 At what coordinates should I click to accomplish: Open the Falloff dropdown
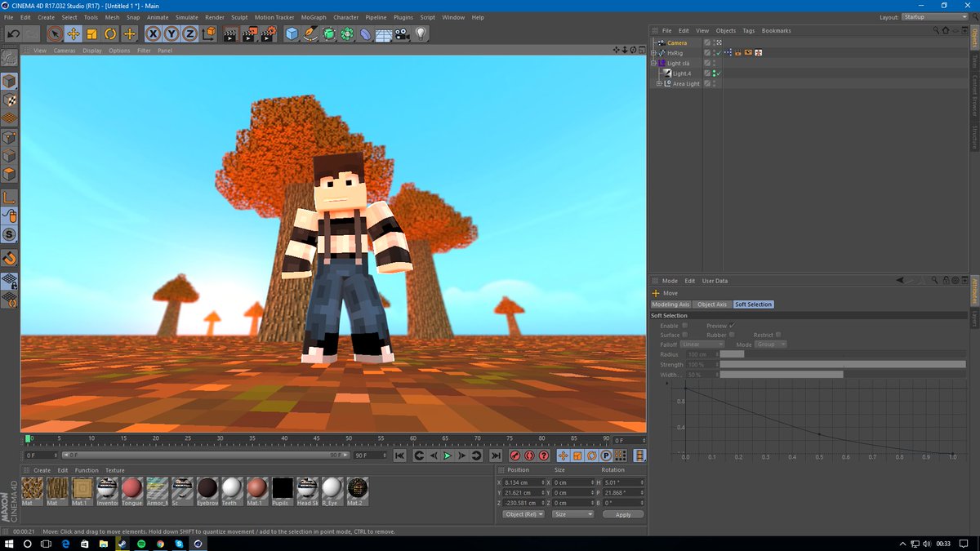[702, 344]
